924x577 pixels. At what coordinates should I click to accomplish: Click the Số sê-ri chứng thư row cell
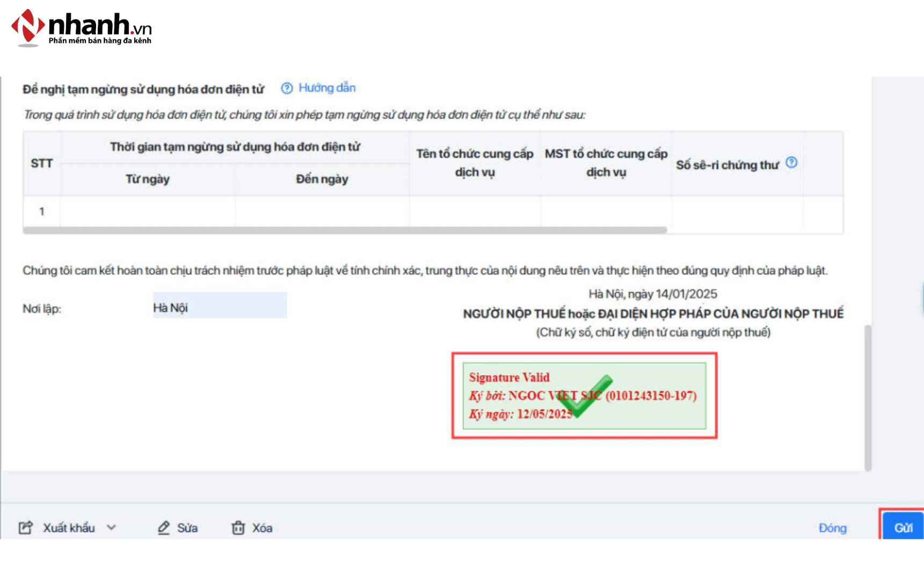click(x=737, y=211)
